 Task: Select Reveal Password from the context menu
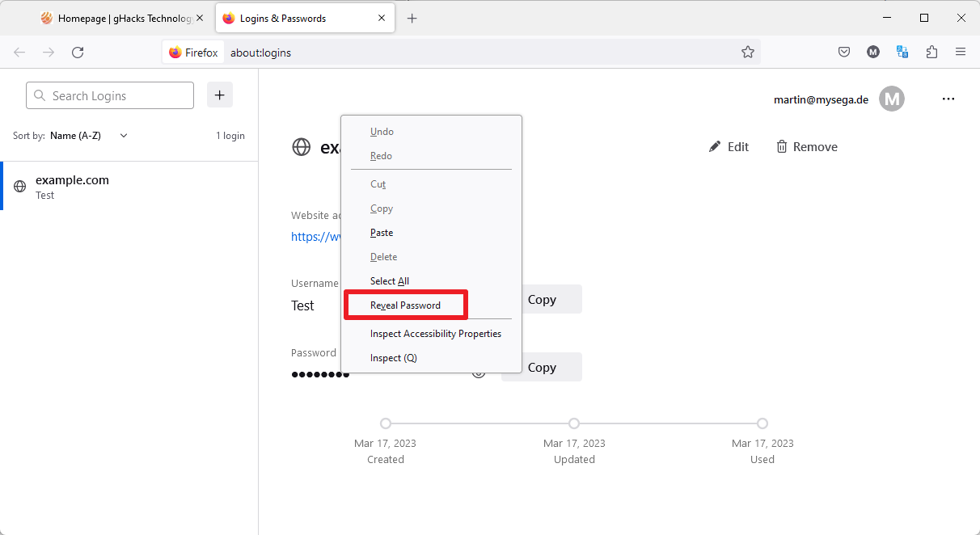(x=405, y=305)
